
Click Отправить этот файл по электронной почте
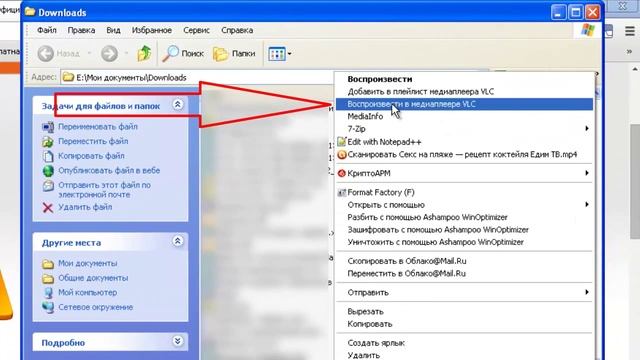104,190
